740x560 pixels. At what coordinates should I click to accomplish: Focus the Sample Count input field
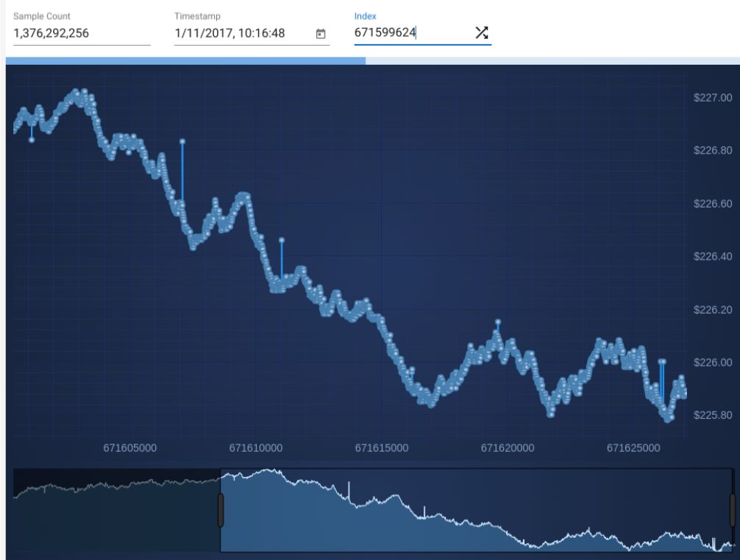(81, 33)
